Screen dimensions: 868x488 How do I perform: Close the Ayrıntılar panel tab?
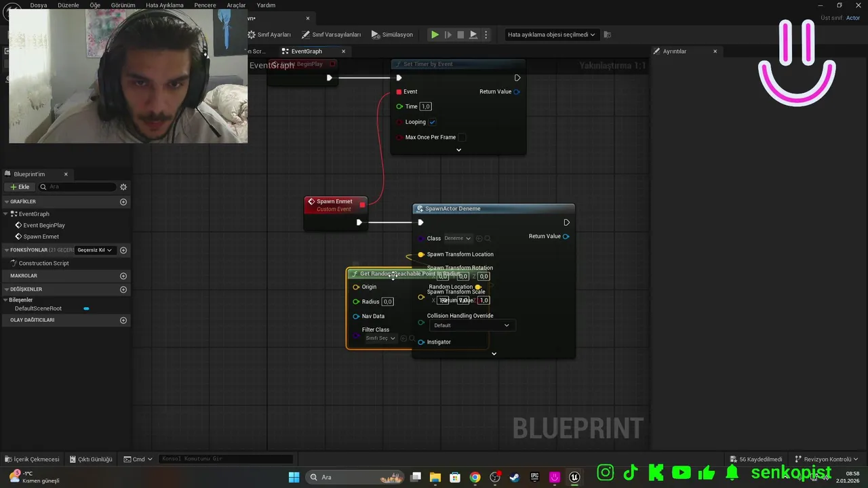coord(715,52)
